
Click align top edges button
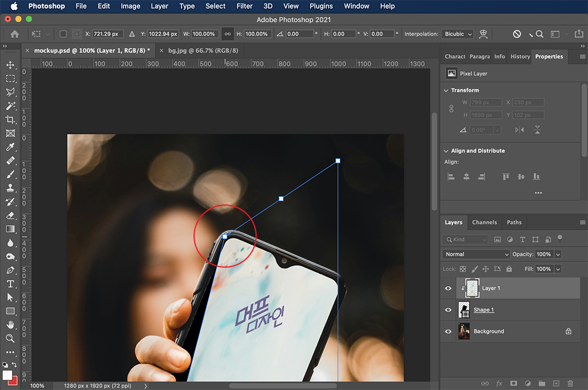click(506, 177)
